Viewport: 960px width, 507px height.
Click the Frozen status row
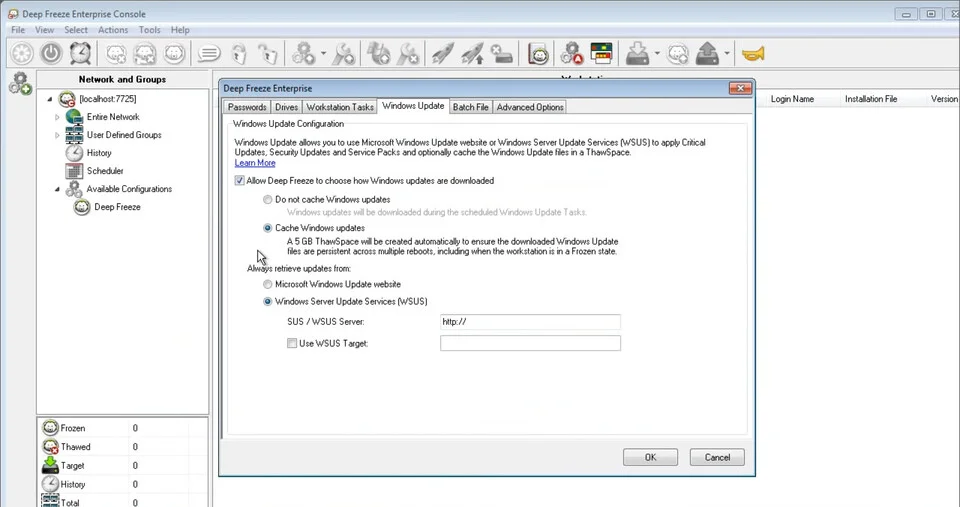(x=122, y=428)
